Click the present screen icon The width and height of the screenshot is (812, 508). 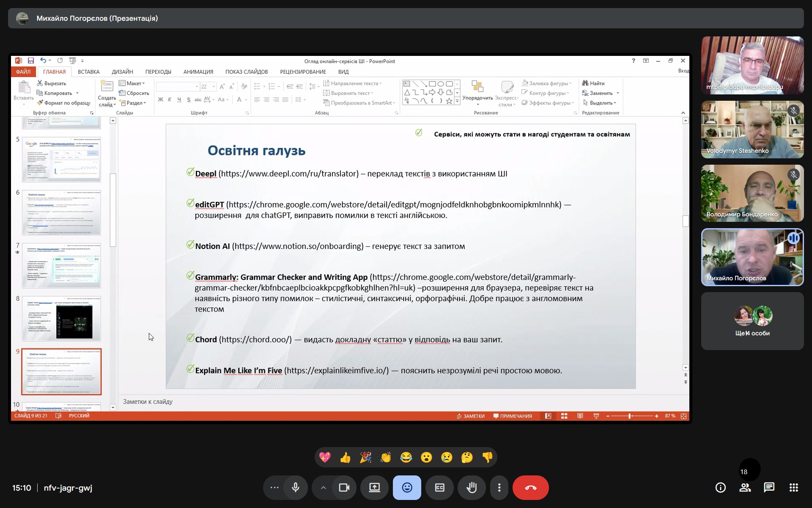(x=374, y=488)
